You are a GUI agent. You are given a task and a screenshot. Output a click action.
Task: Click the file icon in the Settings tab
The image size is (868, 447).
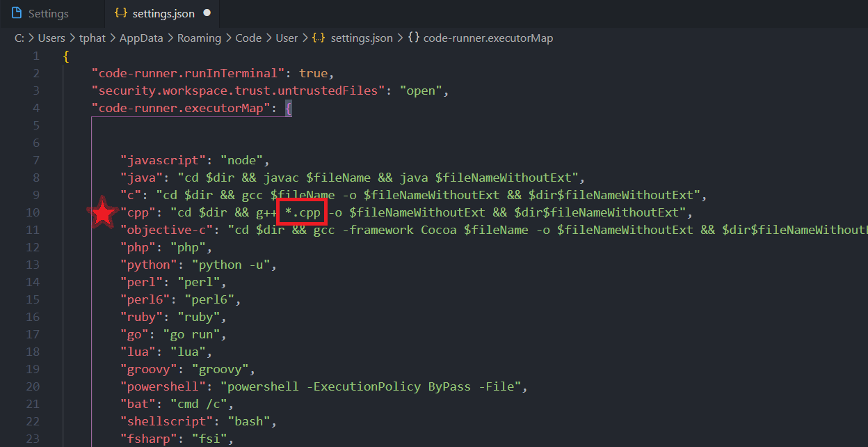click(17, 13)
